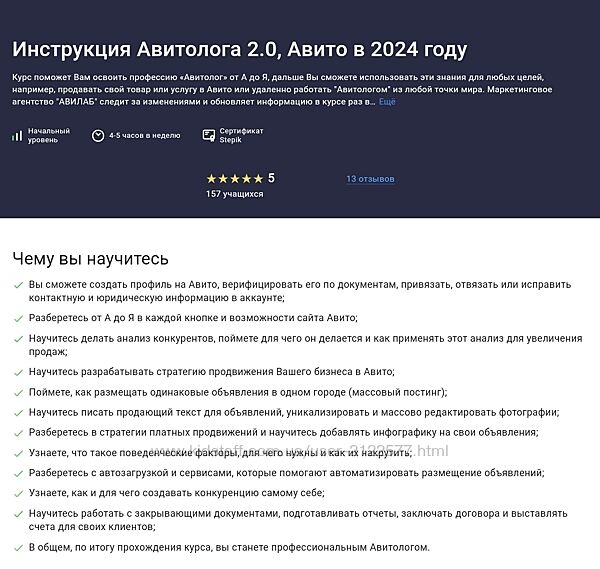The height and width of the screenshot is (569, 600).
Task: Click the checkmark beside "Вы сможете создать профиль"
Action: coord(18,285)
